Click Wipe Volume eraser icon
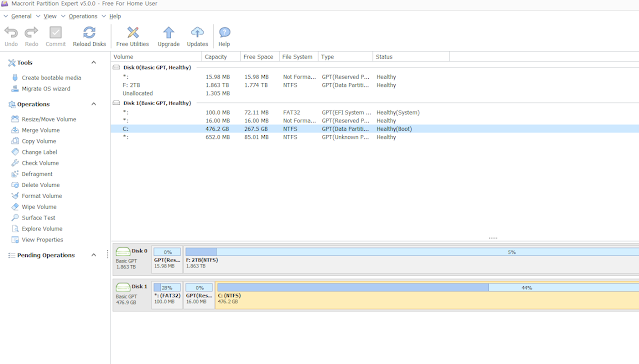The image size is (639, 364). pyautogui.click(x=15, y=207)
